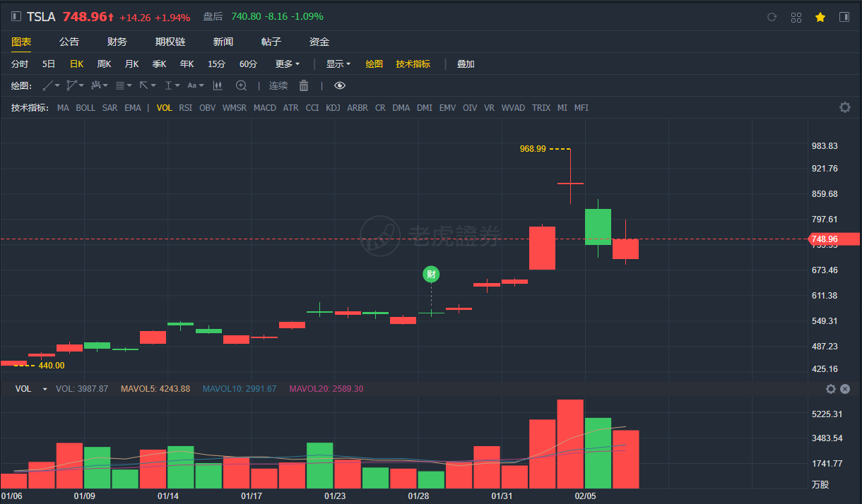
Task: Enable the EMA indicator
Action: click(133, 108)
